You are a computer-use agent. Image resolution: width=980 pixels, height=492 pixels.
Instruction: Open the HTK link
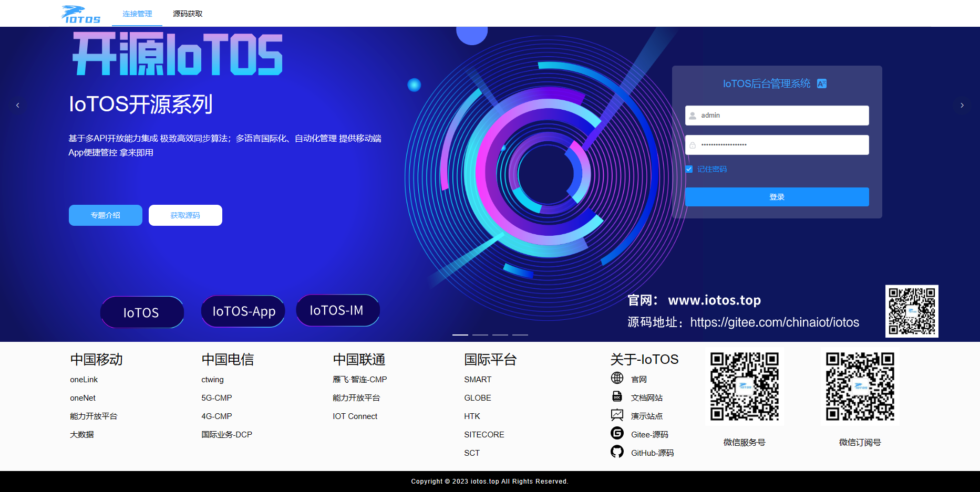pos(472,416)
